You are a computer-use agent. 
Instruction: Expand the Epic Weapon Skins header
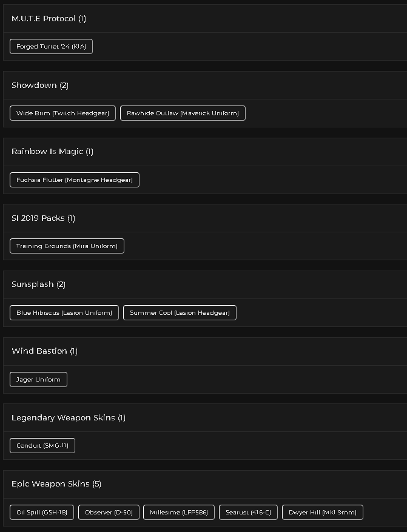[205, 484]
